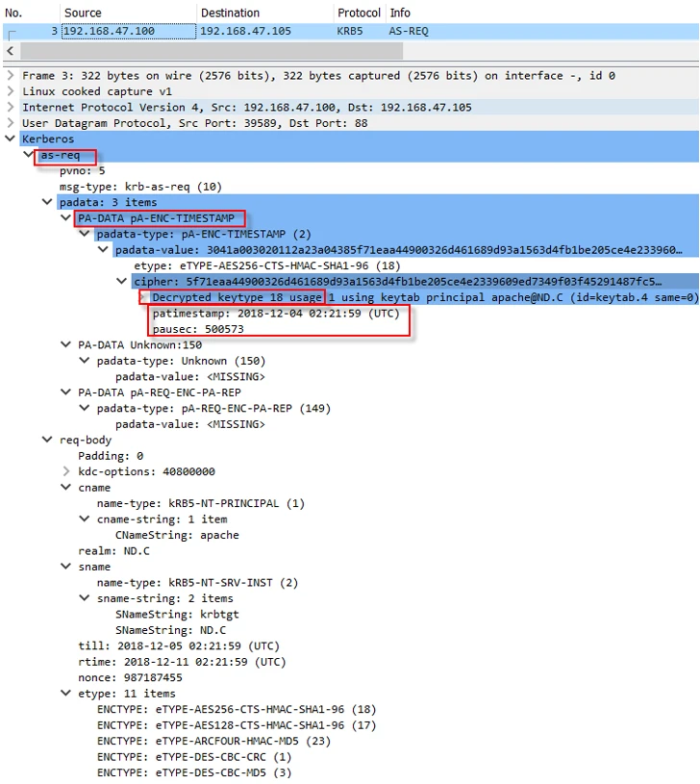Viewport: 700px width, 784px height.
Task: Expand the Frame 3 details row
Action: tap(11, 76)
